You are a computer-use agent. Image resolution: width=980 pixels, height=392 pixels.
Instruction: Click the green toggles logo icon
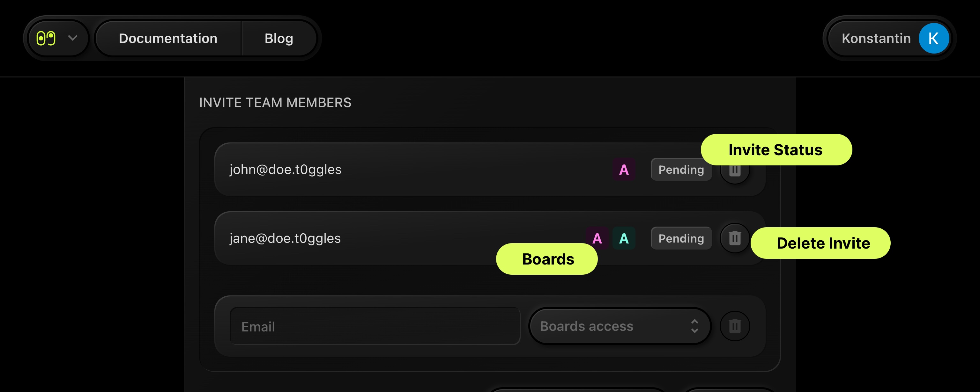click(46, 38)
